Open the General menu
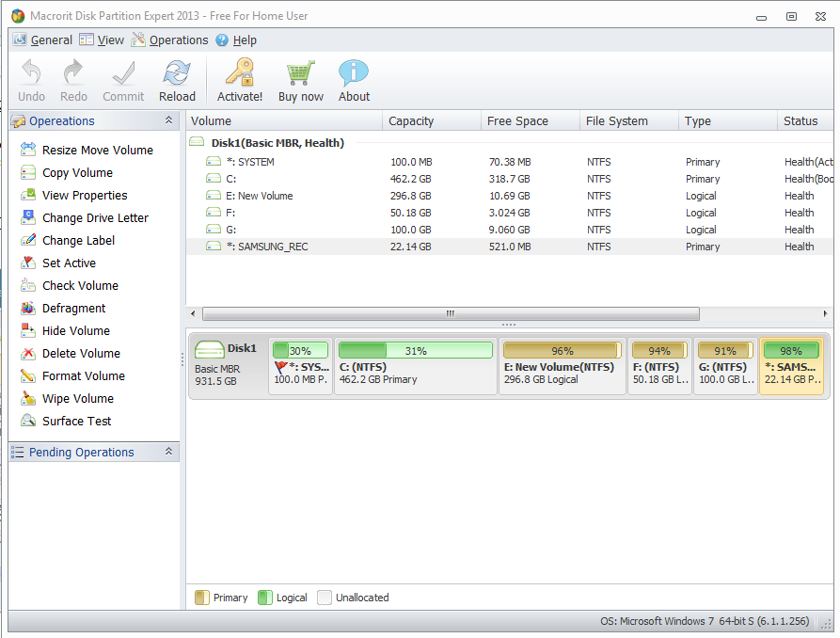The width and height of the screenshot is (840, 638). [x=43, y=40]
